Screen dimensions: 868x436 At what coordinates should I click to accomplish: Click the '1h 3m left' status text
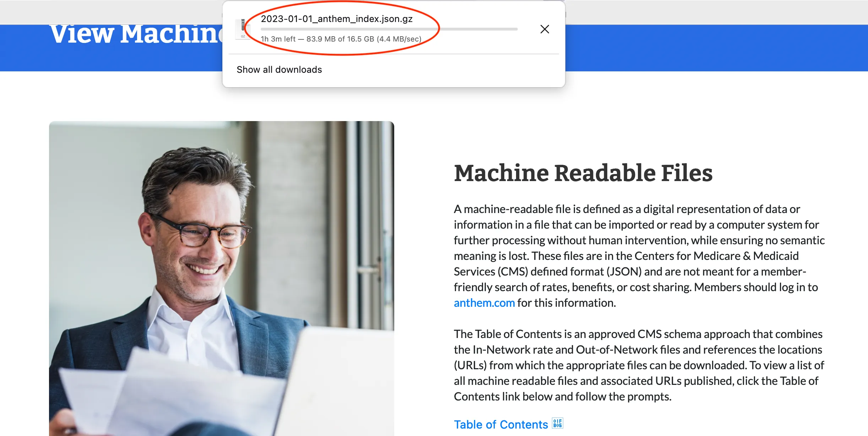click(278, 39)
